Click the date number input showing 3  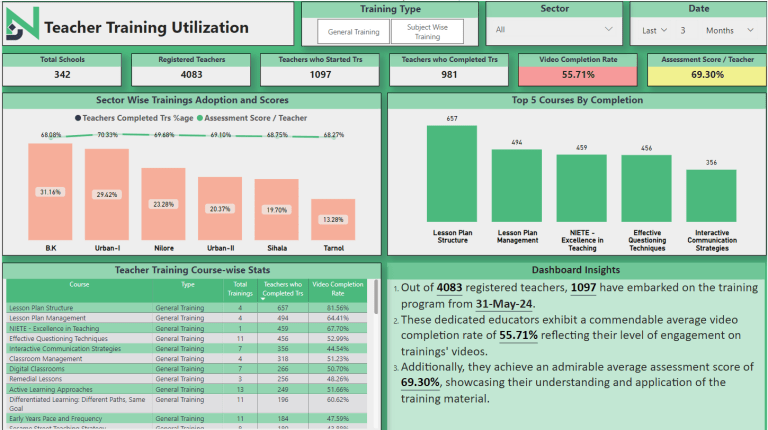pyautogui.click(x=684, y=30)
